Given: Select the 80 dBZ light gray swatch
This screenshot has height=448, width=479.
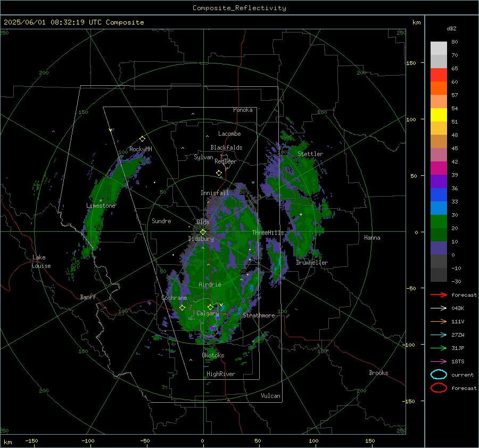Looking at the screenshot, I should [439, 48].
